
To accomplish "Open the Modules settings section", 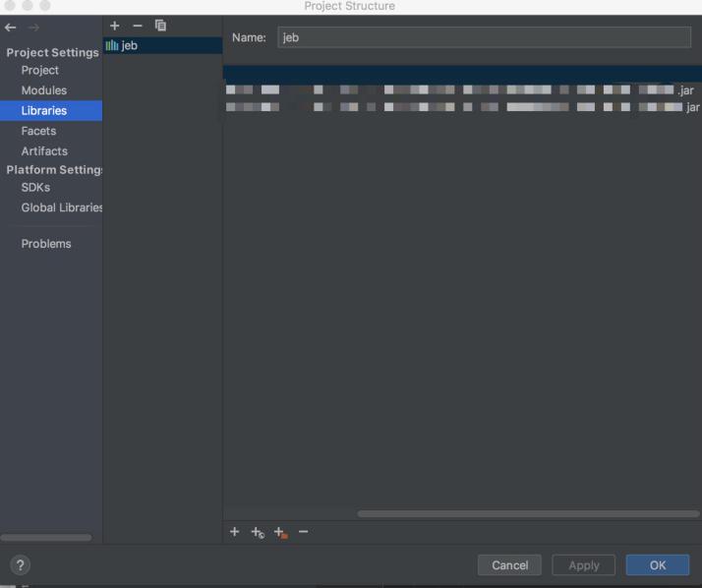I will [44, 90].
